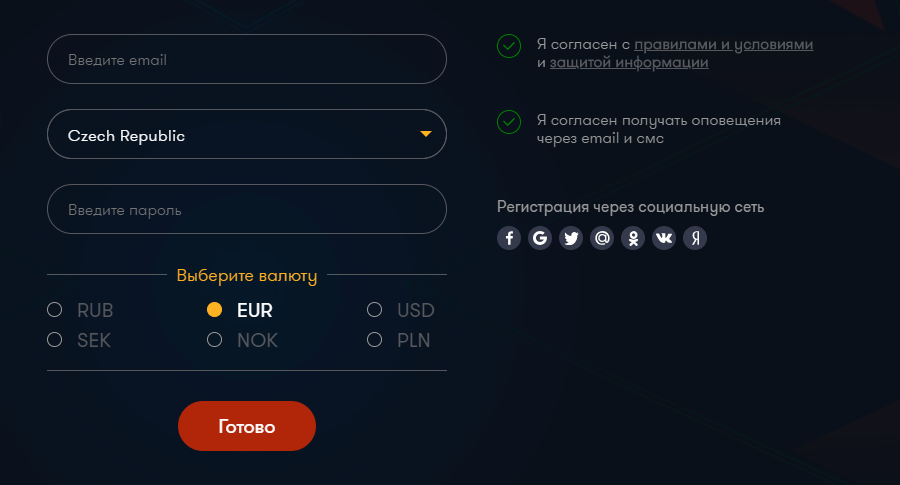Click the Facebook registration icon
This screenshot has height=485, width=900.
point(509,238)
